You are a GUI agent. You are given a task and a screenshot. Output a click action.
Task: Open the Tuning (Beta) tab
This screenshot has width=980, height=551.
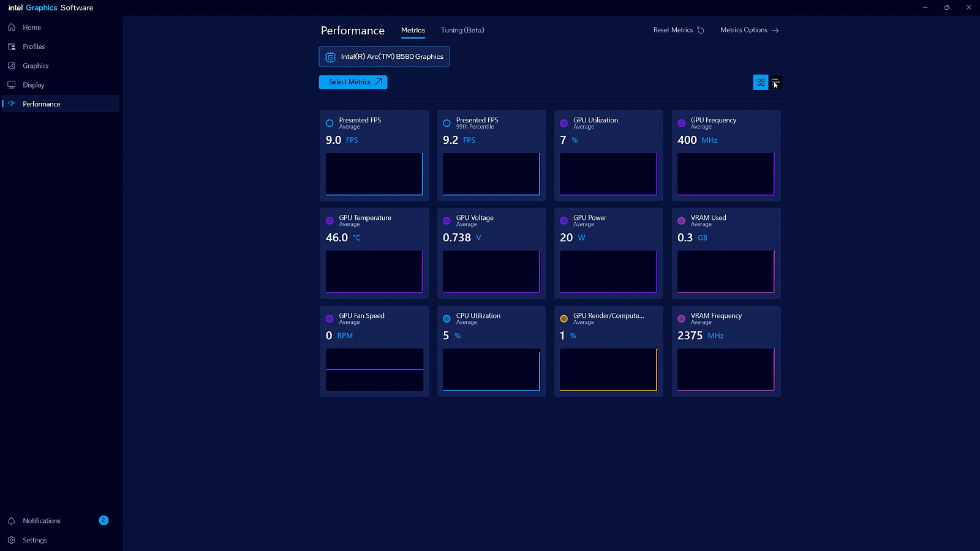[462, 30]
